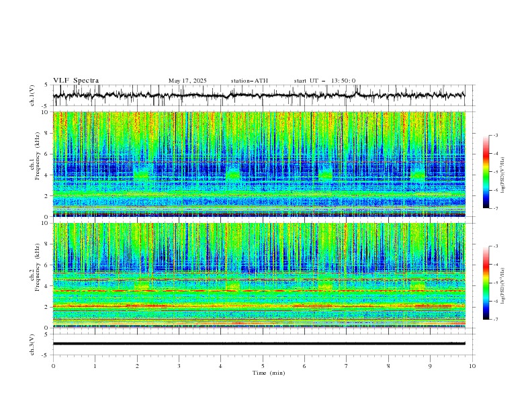Click time axis tick label '8'

point(388,366)
